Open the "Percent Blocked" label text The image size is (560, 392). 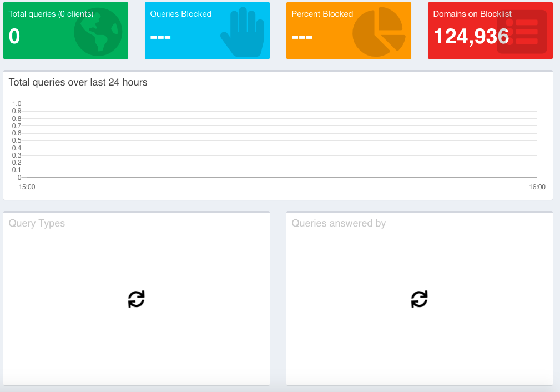(322, 14)
